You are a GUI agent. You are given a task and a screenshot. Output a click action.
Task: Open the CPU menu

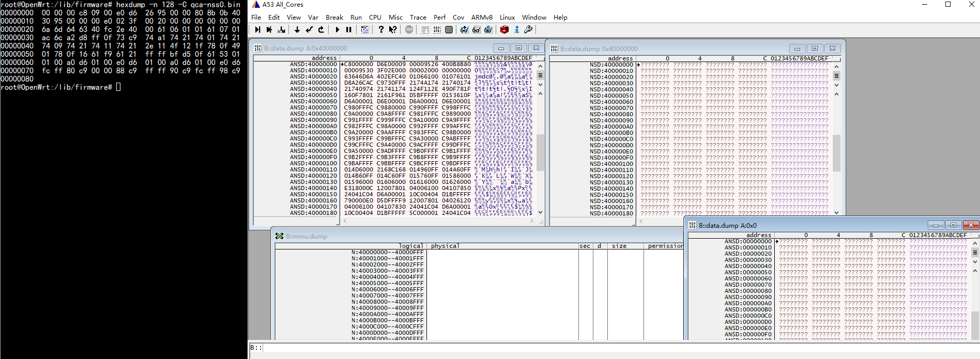pos(375,17)
